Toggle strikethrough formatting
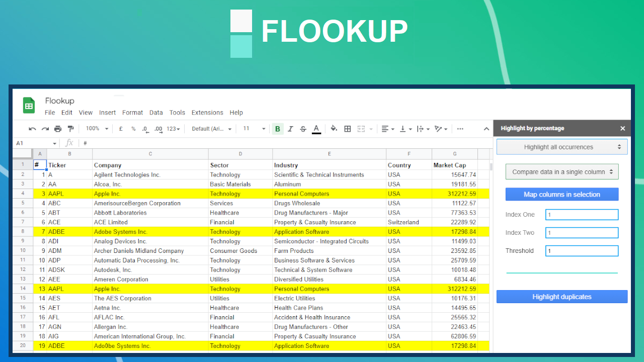This screenshot has width=644, height=362. [x=303, y=129]
